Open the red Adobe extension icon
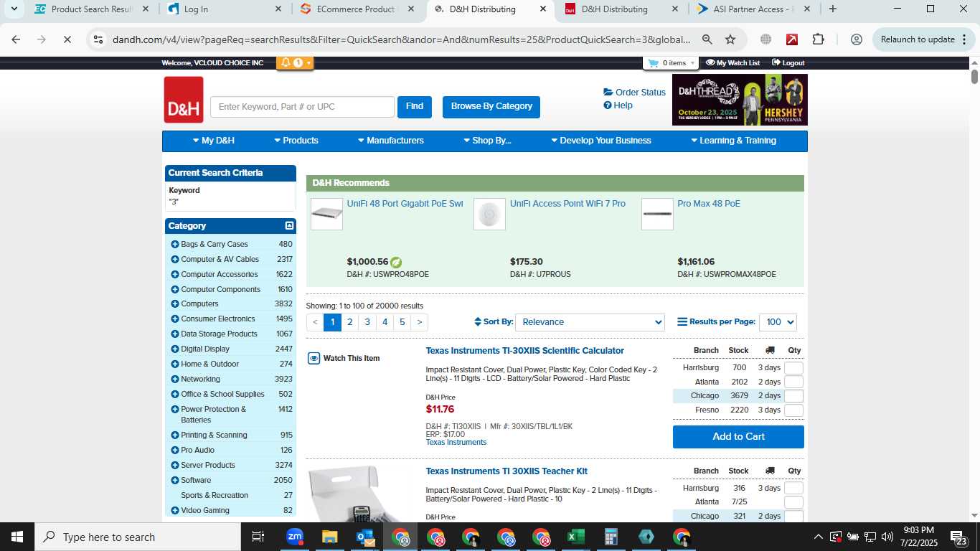 click(792, 39)
